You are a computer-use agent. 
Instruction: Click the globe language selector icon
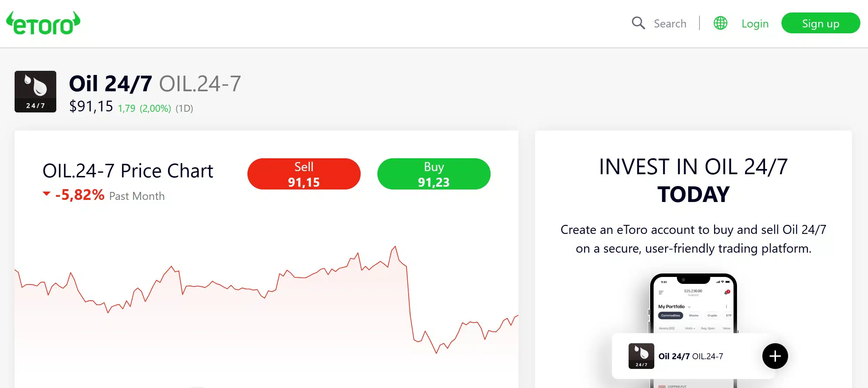pyautogui.click(x=720, y=23)
